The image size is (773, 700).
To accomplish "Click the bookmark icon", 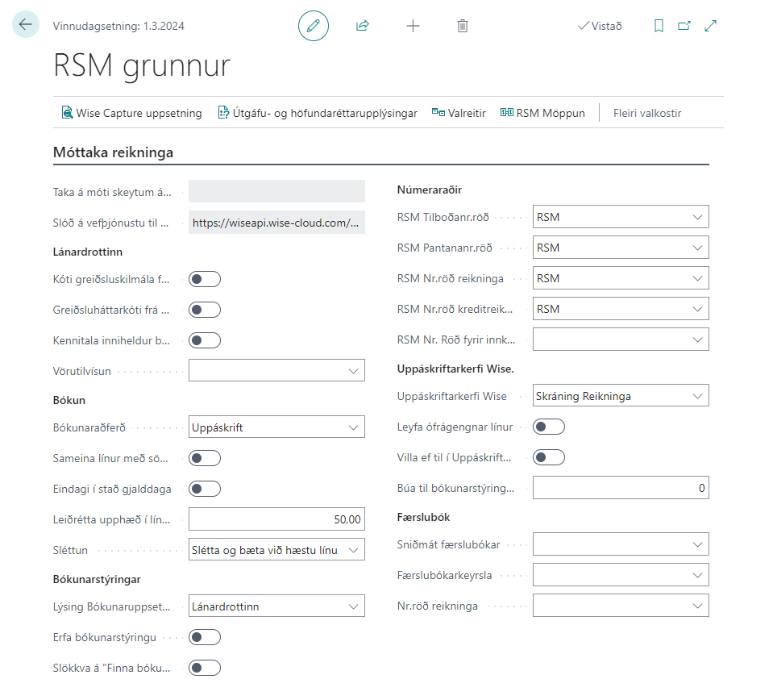I will 659,25.
